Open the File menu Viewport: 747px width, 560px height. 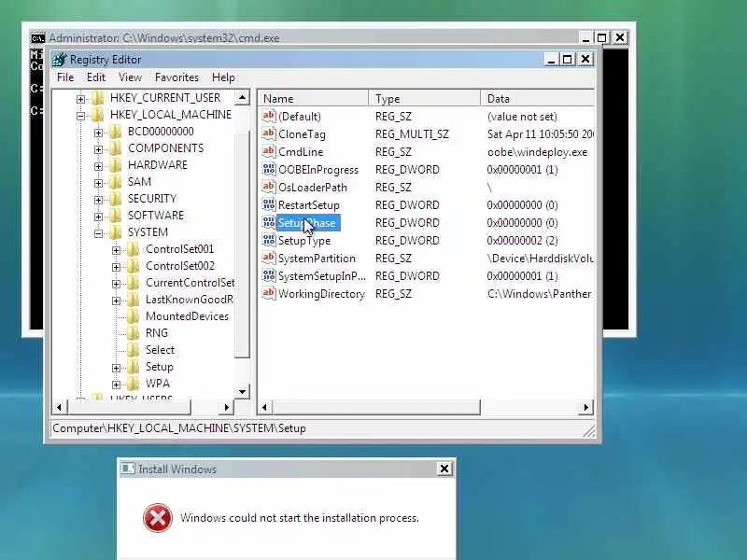click(x=65, y=77)
